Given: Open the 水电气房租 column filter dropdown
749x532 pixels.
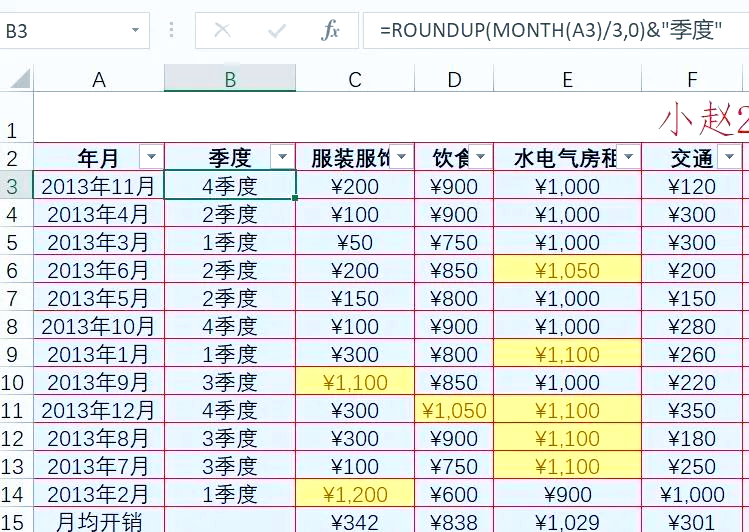Looking at the screenshot, I should click(628, 156).
